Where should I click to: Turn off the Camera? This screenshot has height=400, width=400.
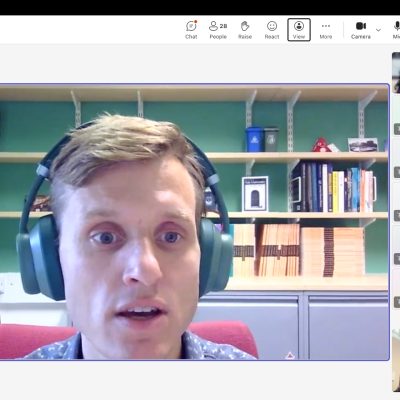tap(361, 30)
